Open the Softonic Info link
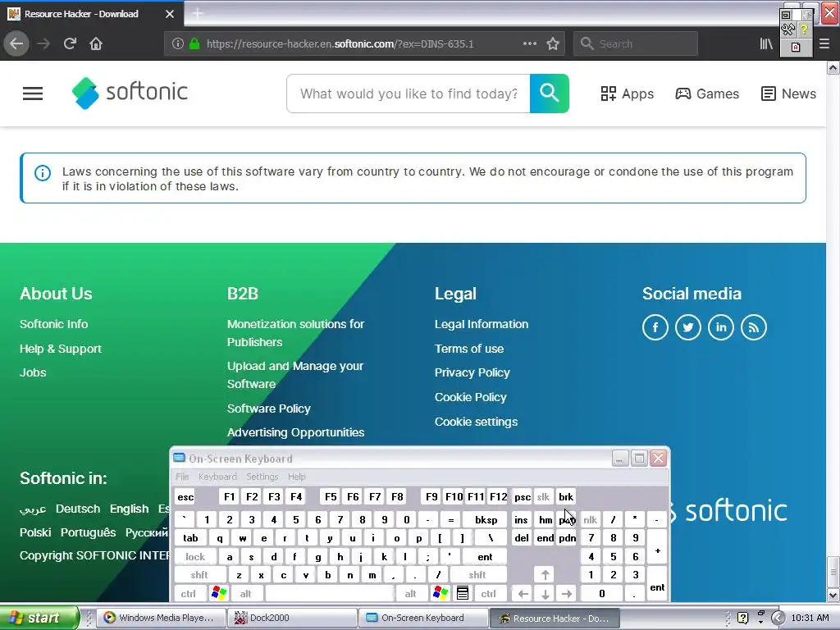840x630 pixels. (53, 324)
